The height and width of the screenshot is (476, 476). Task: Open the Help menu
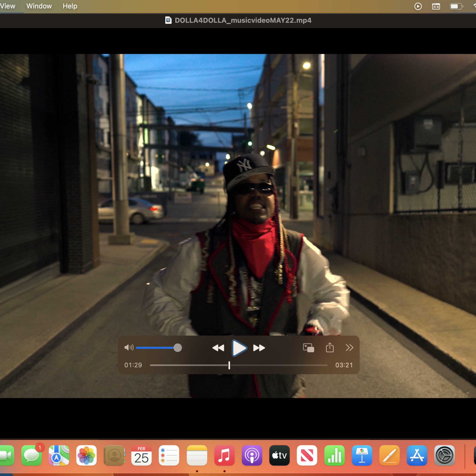pos(70,6)
